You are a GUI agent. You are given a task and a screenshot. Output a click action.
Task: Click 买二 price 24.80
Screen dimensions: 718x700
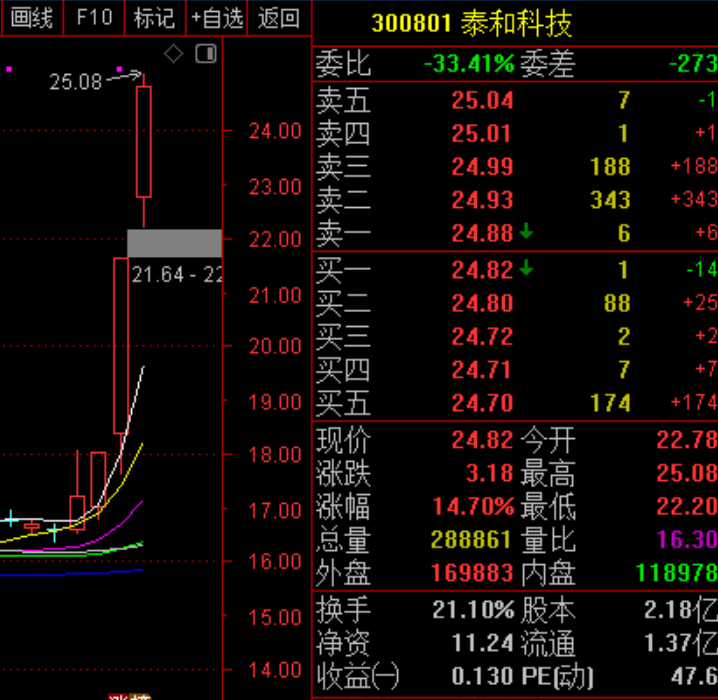point(482,303)
